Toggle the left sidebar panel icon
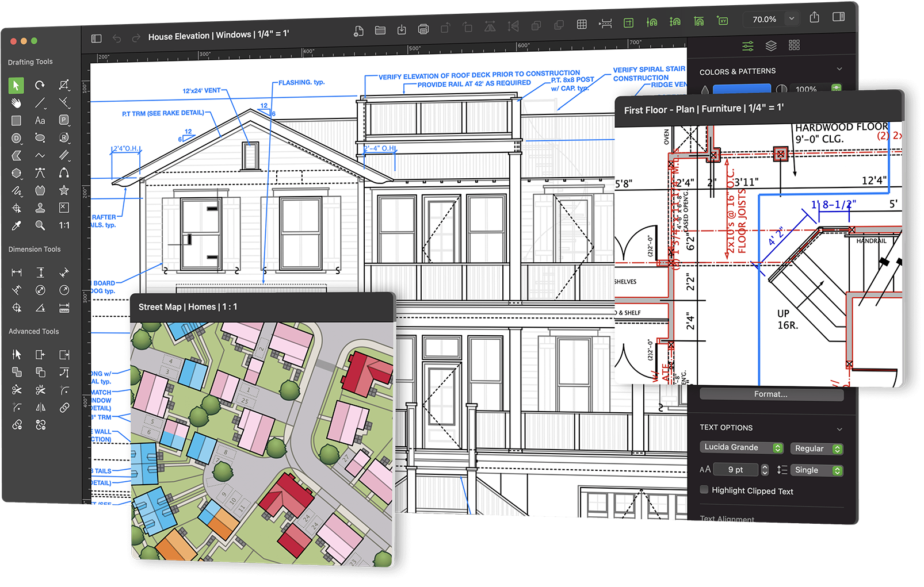924x587 pixels. point(96,39)
